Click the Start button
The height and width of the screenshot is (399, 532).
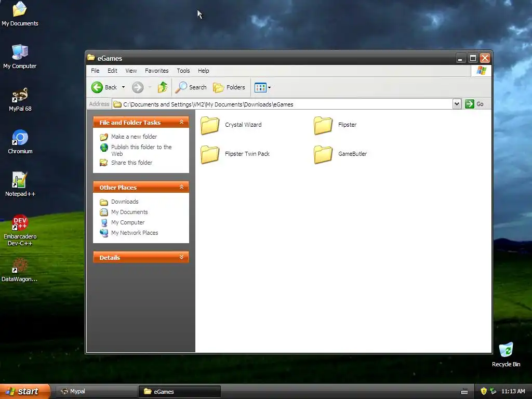click(x=25, y=391)
